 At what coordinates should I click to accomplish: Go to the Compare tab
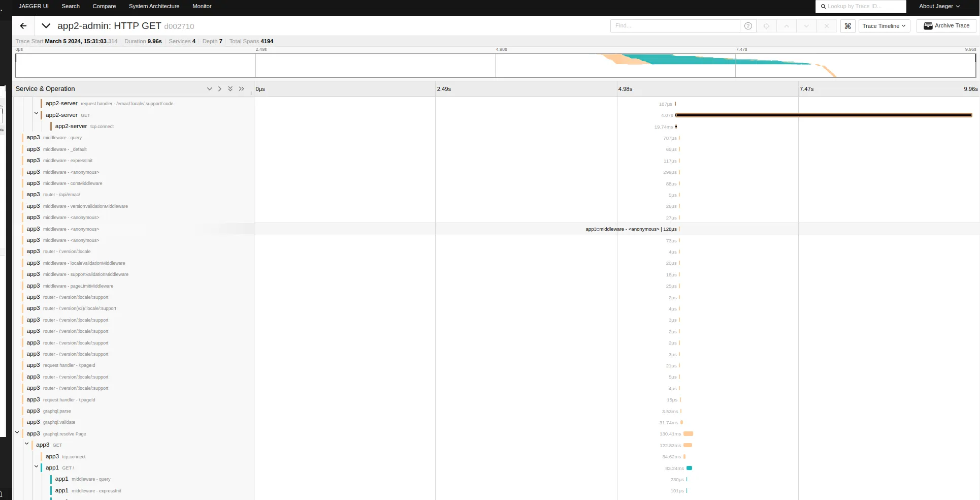pos(104,6)
